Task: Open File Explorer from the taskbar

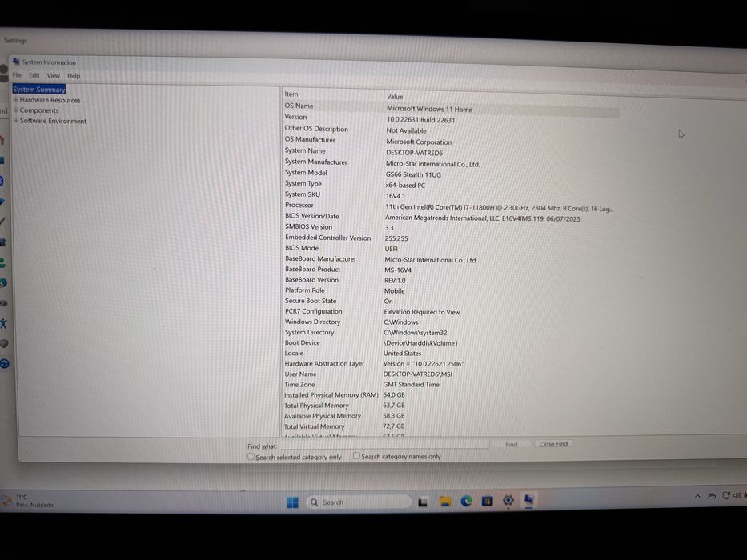Action: (x=445, y=502)
